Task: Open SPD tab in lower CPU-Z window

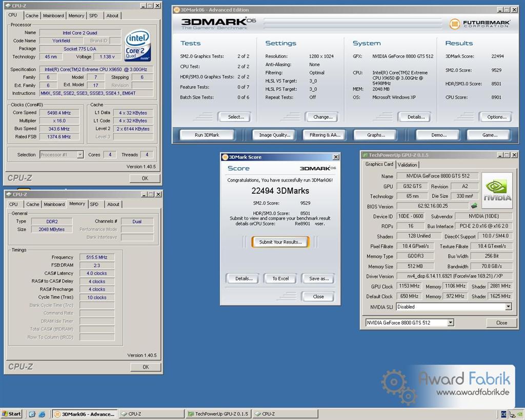Action: coord(94,204)
